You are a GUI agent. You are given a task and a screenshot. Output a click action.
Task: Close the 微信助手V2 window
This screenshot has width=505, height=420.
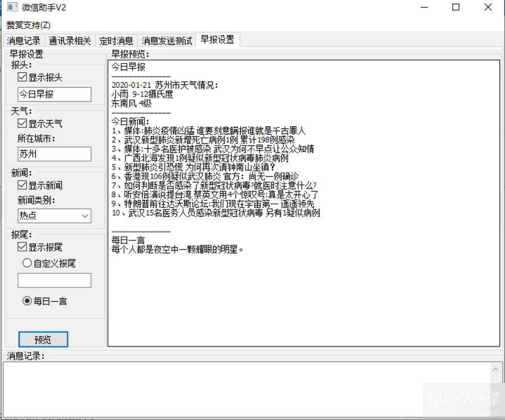(x=488, y=7)
